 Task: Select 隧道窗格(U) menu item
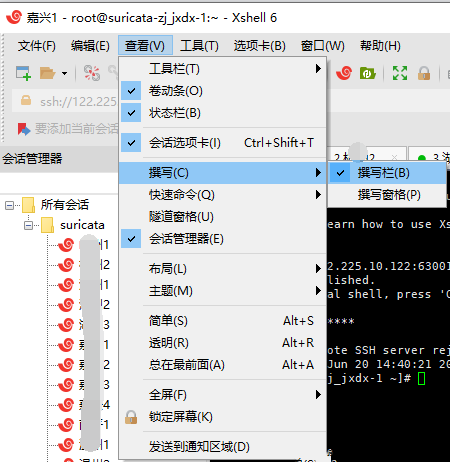click(222, 217)
